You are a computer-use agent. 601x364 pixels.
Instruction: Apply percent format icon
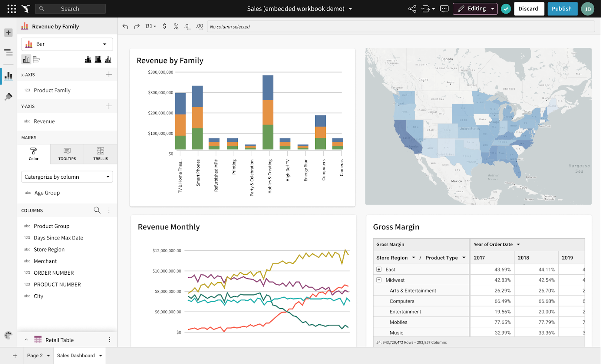(176, 26)
